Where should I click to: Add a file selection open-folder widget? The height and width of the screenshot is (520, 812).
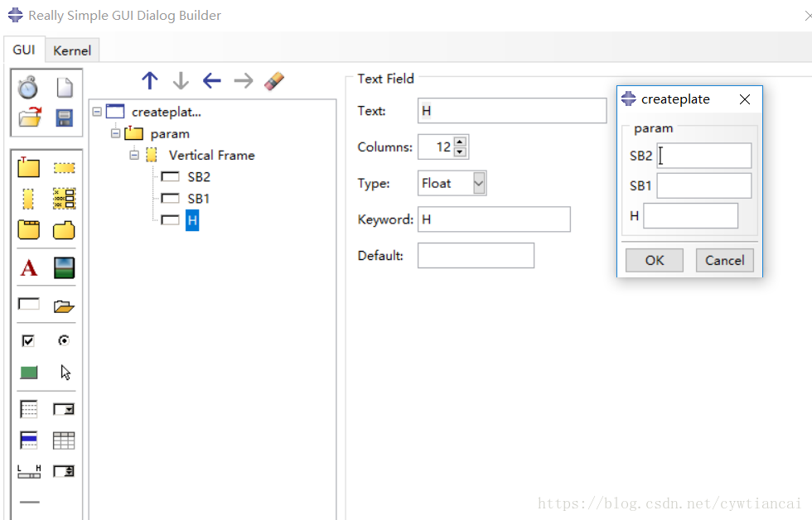coord(65,306)
